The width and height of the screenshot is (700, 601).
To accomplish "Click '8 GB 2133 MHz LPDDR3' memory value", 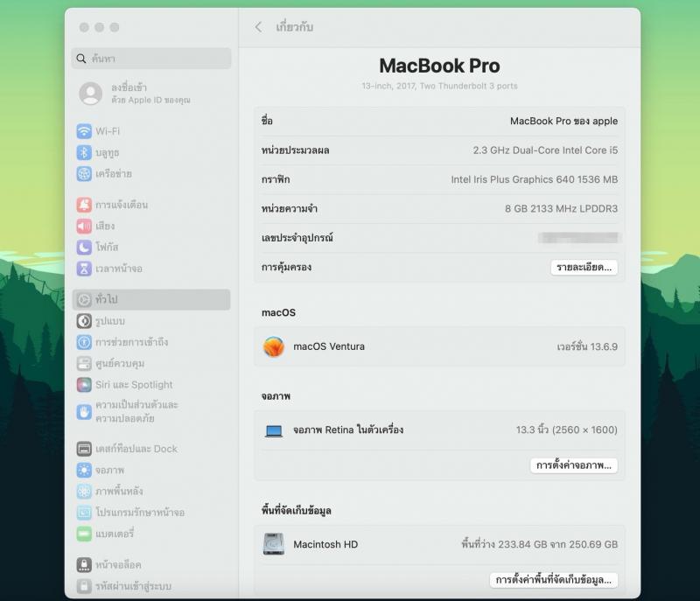I will pos(561,208).
